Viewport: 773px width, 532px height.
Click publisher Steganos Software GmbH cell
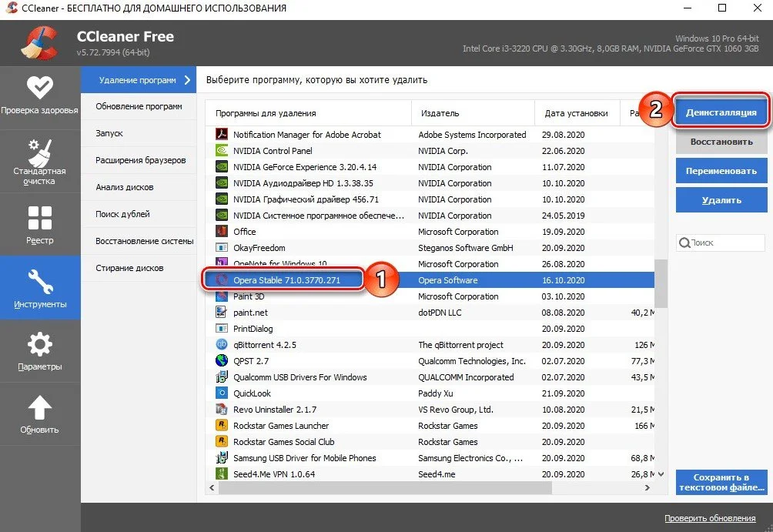pyautogui.click(x=465, y=247)
